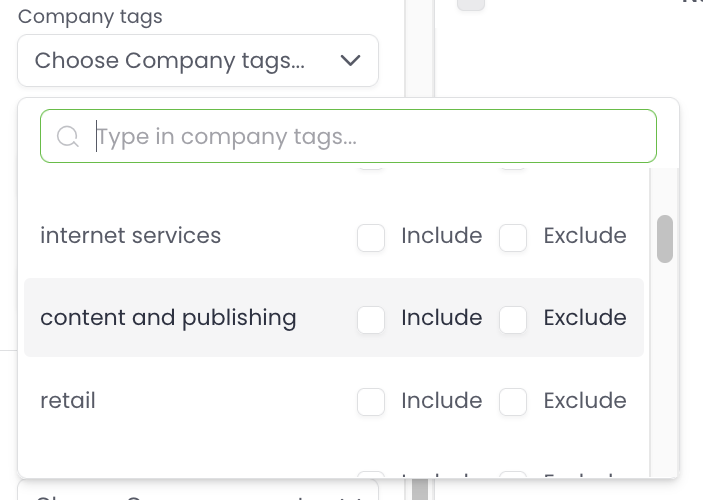The image size is (703, 500).
Task: Toggle the checkbox in the top-right panel
Action: (471, 3)
